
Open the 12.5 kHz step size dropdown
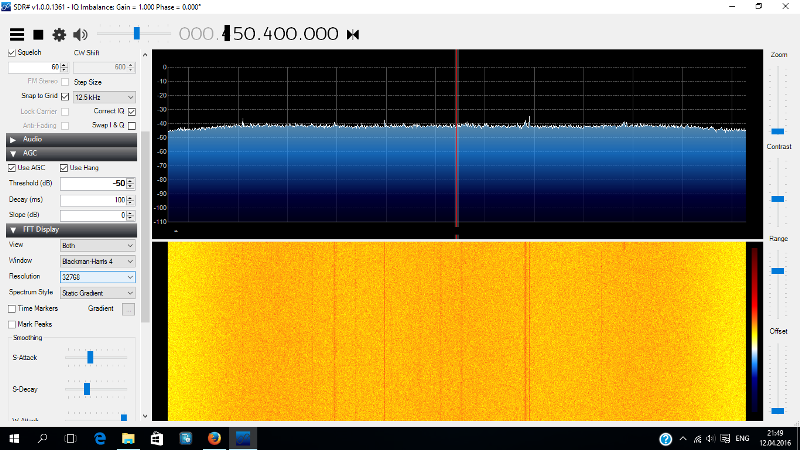pos(104,97)
